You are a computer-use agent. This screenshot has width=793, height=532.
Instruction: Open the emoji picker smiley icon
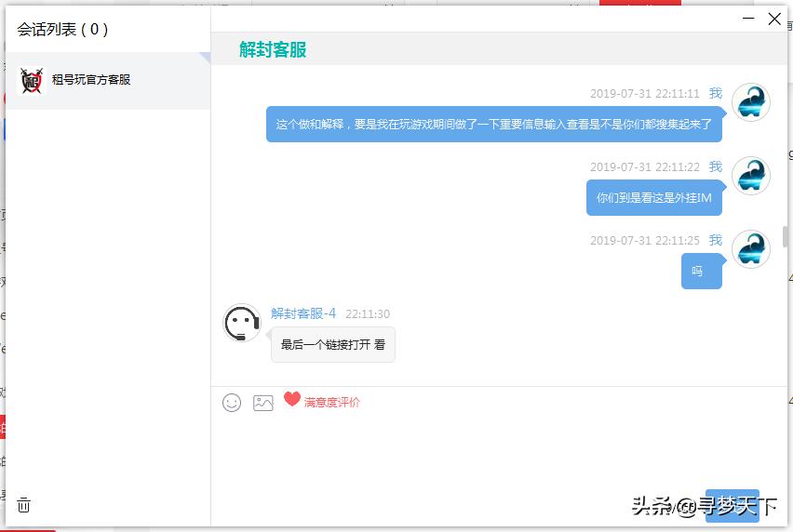coord(232,403)
